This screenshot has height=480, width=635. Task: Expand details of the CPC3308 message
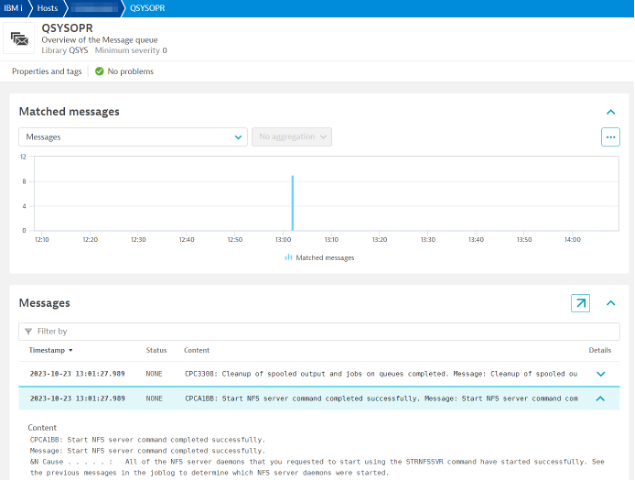click(x=601, y=374)
